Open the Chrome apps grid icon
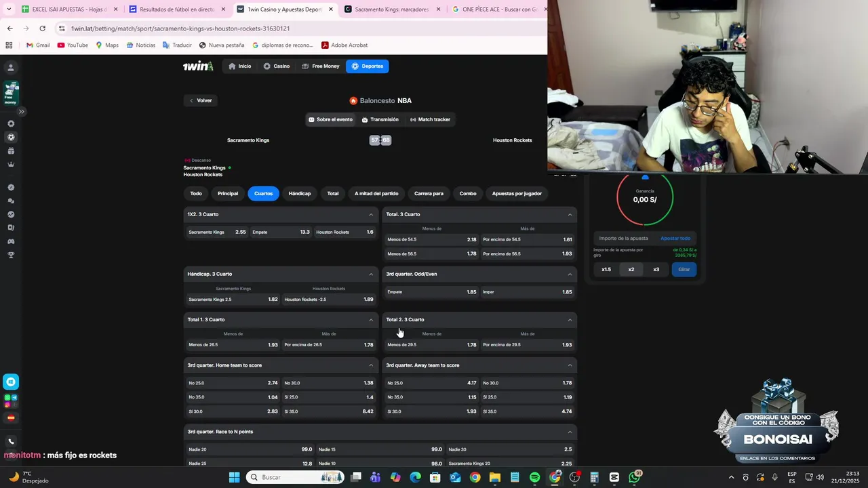This screenshot has height=488, width=868. [x=9, y=45]
